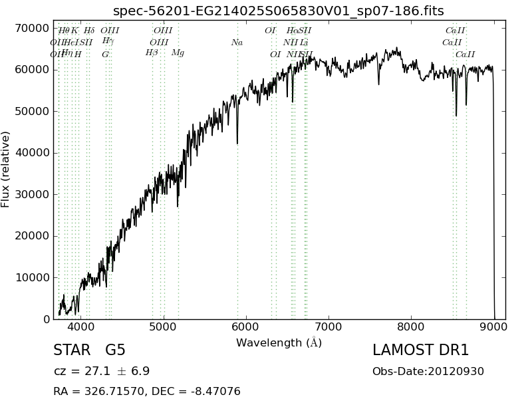This screenshot has height=399, width=532.
Task: Click the y-axis tick label 10000
Action: pos(32,277)
